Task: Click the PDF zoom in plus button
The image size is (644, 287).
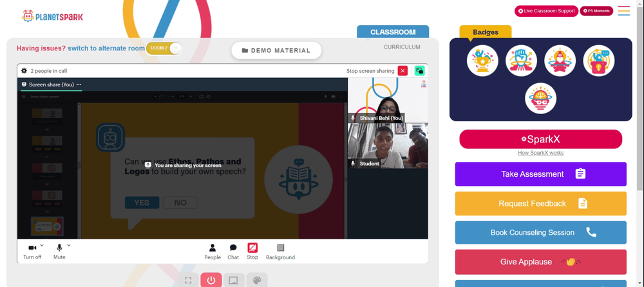Action: click(191, 97)
